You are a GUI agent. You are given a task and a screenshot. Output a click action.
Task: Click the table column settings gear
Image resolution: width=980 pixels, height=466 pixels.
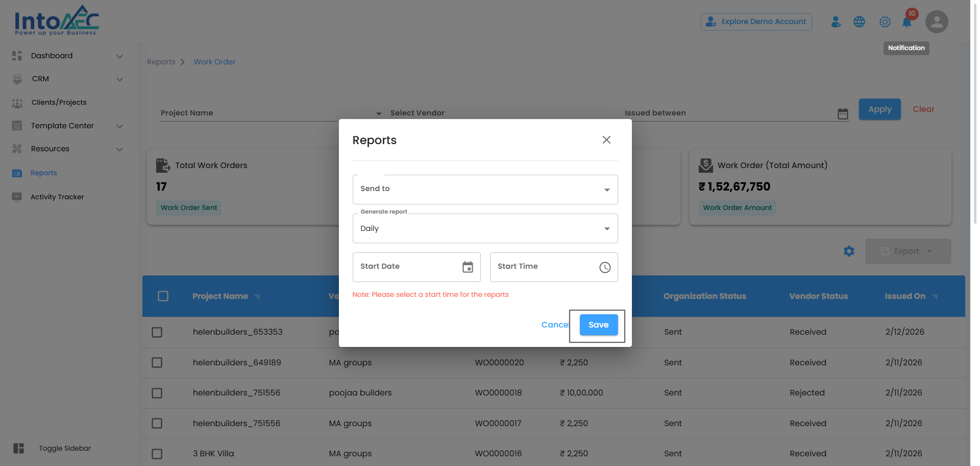click(849, 251)
